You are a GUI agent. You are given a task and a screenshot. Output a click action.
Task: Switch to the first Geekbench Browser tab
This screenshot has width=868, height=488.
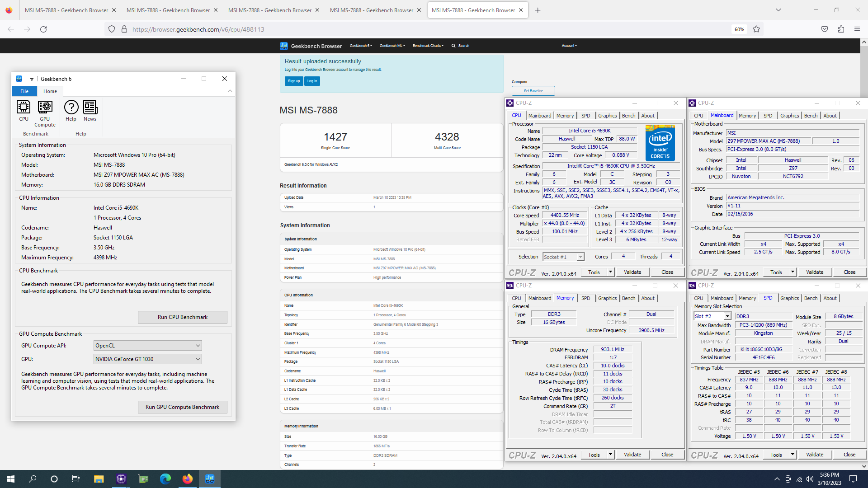[66, 10]
